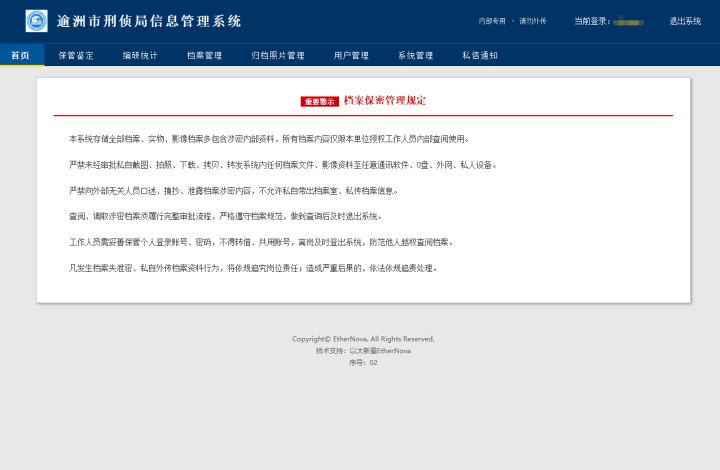Open the 系统管理 menu
720x470 pixels.
(x=416, y=56)
